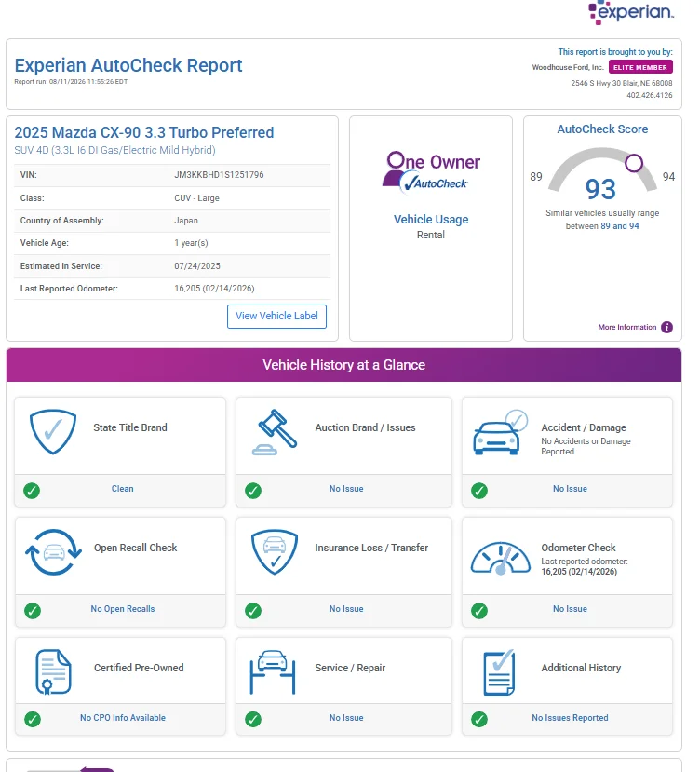Click the Last Reported Odometer row value
The width and height of the screenshot is (700, 772).
coord(214,289)
